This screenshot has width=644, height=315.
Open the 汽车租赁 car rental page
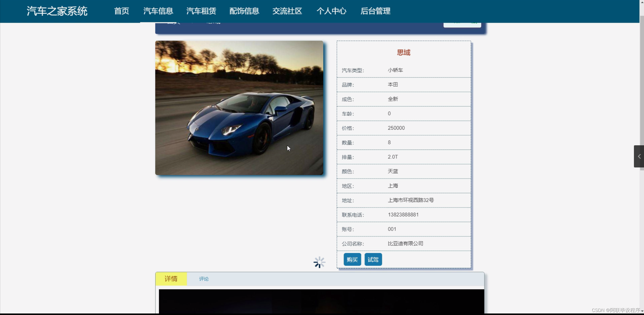[201, 11]
